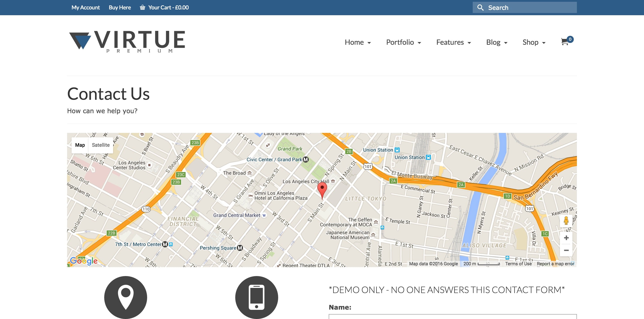Open the Shop menu item
The image size is (644, 319).
(534, 42)
